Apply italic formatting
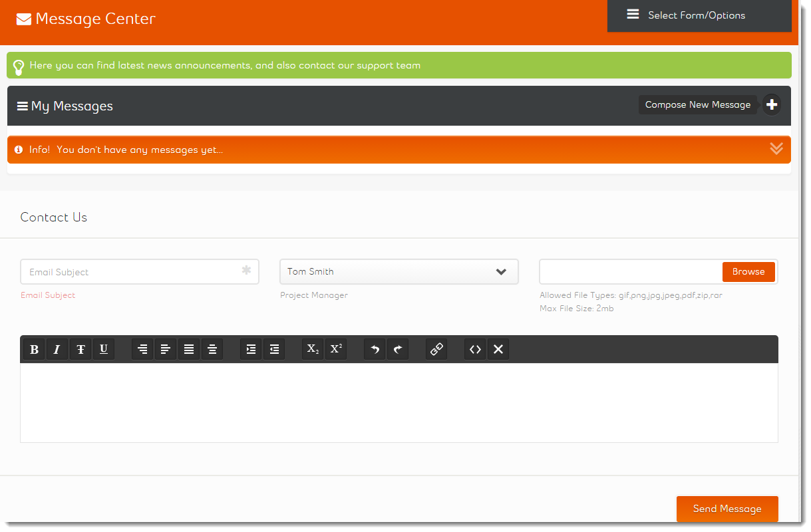The image size is (811, 532). tap(57, 349)
